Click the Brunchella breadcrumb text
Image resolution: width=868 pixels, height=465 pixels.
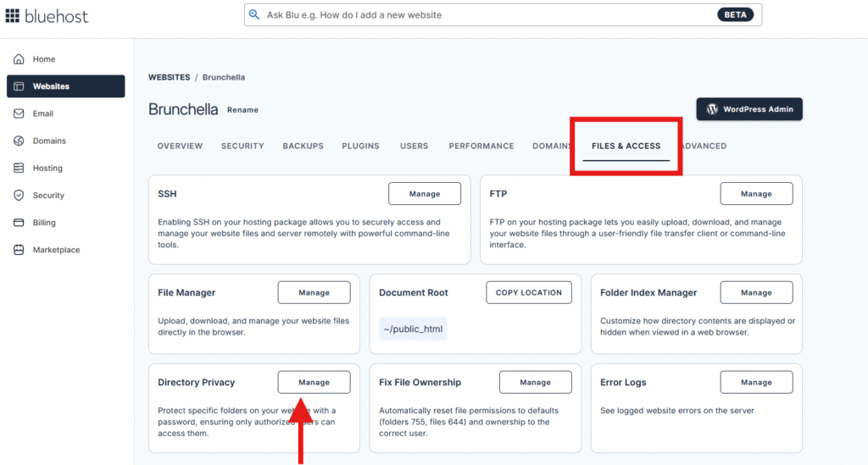pos(223,77)
